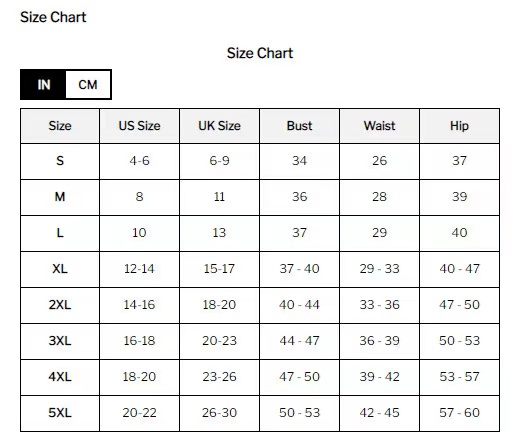Select the M size row label
The height and width of the screenshot is (442, 518).
pyautogui.click(x=60, y=197)
